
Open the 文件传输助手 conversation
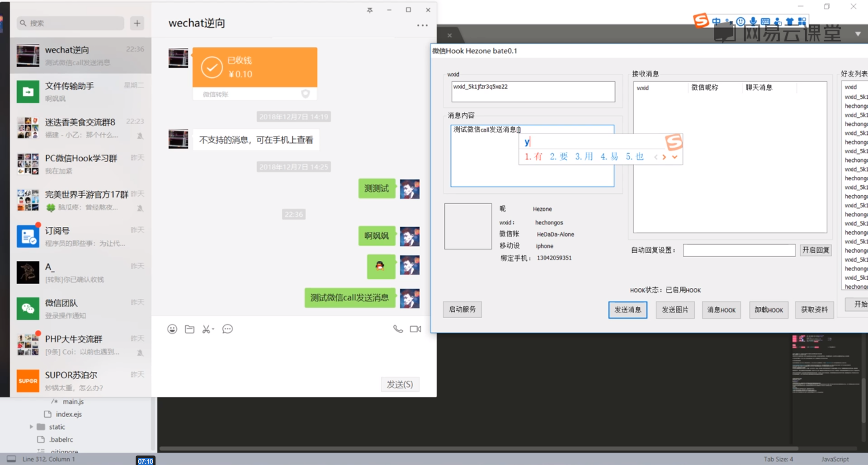(x=81, y=92)
